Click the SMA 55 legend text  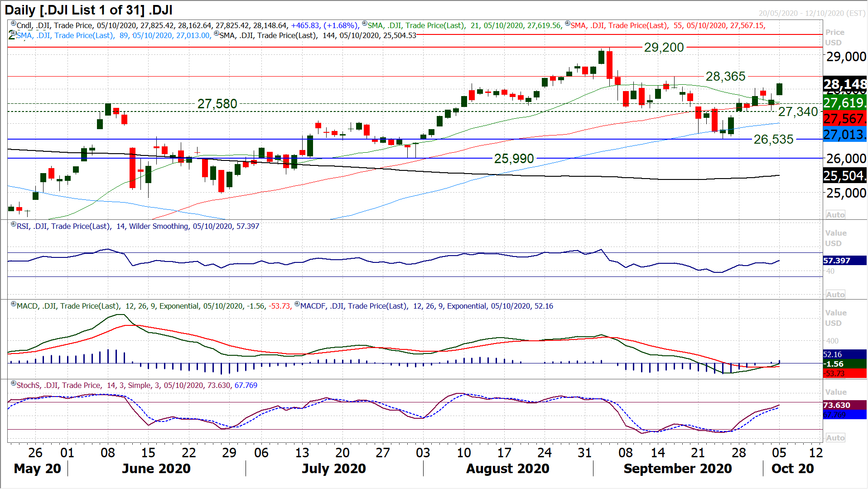pyautogui.click(x=668, y=25)
